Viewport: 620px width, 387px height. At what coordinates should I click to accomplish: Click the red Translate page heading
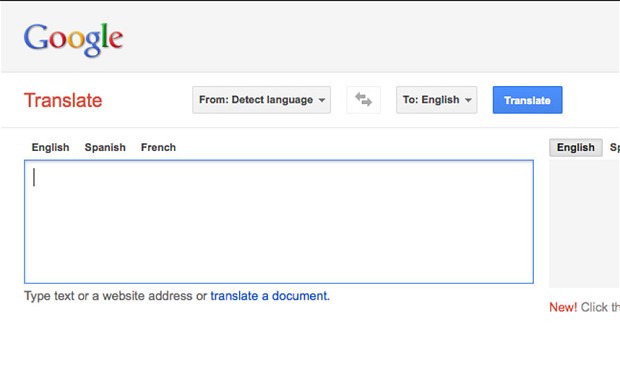point(63,100)
